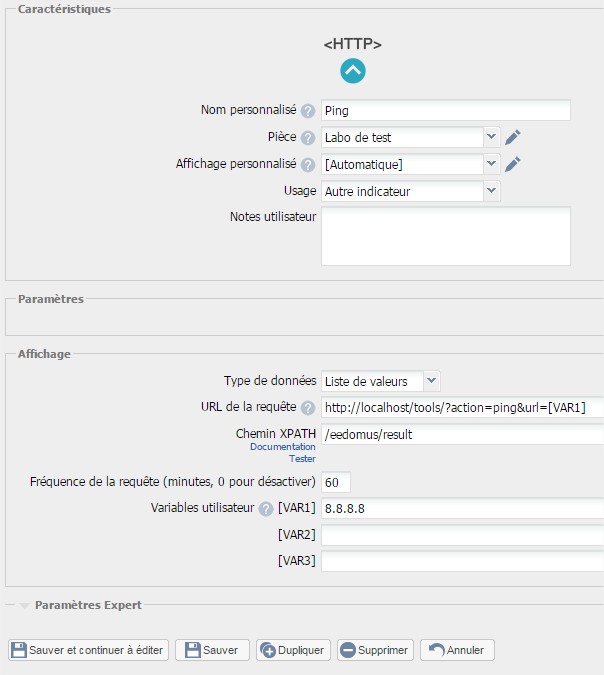Click help icon next to Variables utilisateur
The height and width of the screenshot is (675, 604).
(x=266, y=509)
